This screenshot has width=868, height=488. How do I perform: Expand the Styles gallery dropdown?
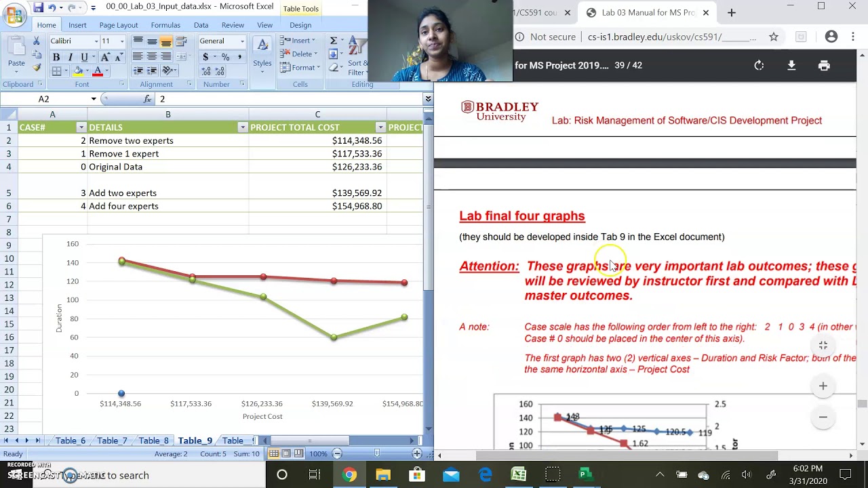[262, 56]
